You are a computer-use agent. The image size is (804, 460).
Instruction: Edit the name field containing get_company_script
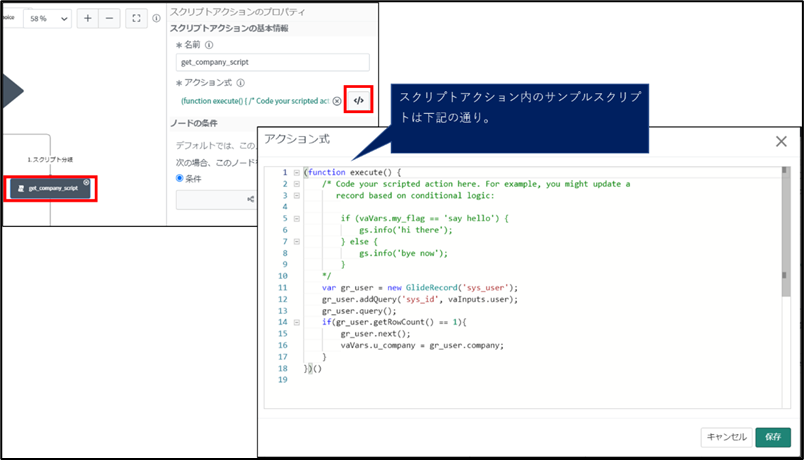pos(272,62)
